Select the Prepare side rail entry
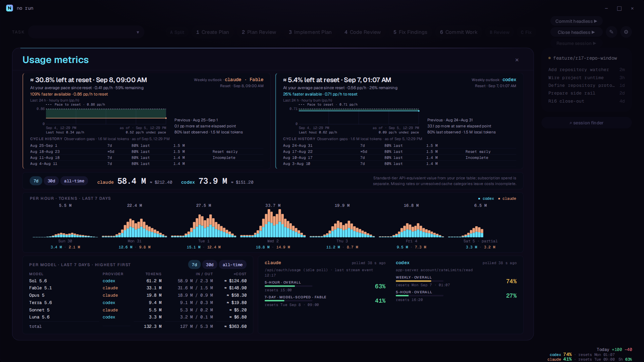This screenshot has width=644, height=362. point(586,93)
